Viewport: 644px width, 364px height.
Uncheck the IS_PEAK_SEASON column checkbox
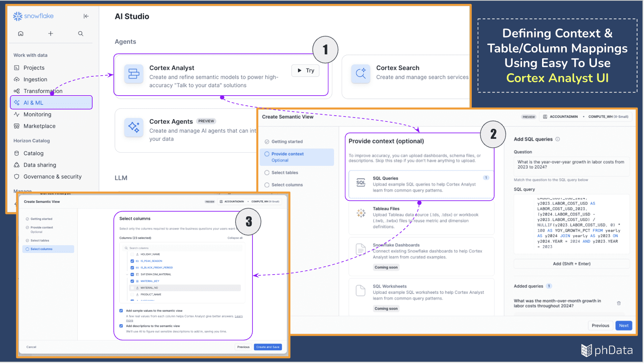pyautogui.click(x=132, y=261)
